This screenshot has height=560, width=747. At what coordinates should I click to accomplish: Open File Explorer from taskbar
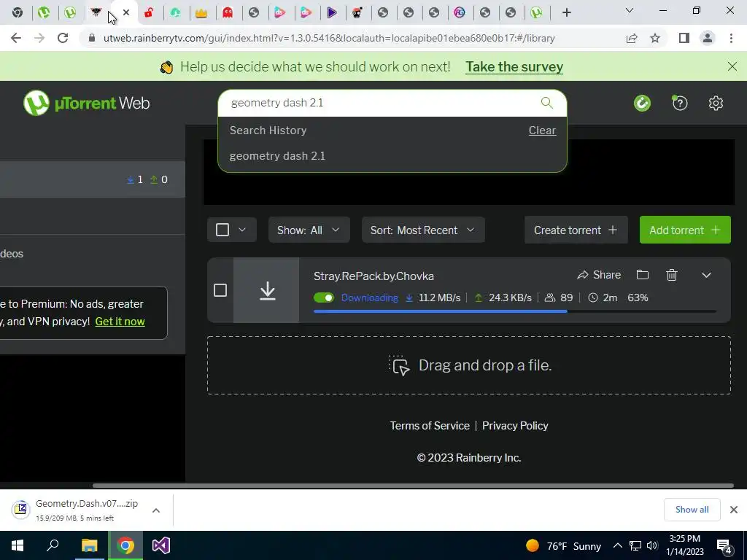click(89, 545)
